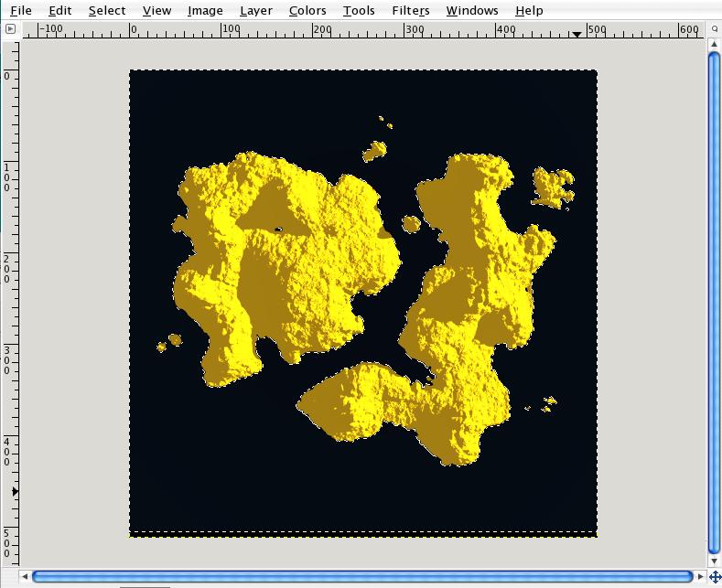
Task: Click the horizontal scrollbar right arrow
Action: click(x=700, y=576)
